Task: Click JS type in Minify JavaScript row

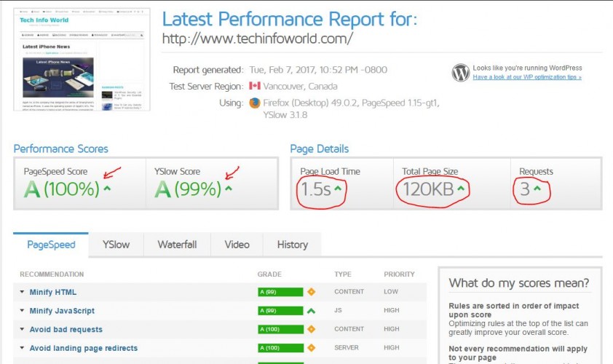Action: (x=338, y=310)
